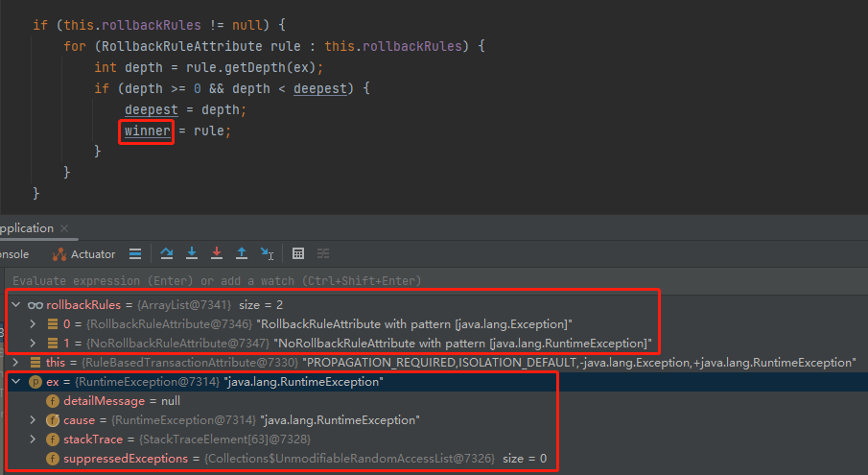The height and width of the screenshot is (475, 868).
Task: Focus the Evaluate expression input field
Action: pyautogui.click(x=434, y=280)
